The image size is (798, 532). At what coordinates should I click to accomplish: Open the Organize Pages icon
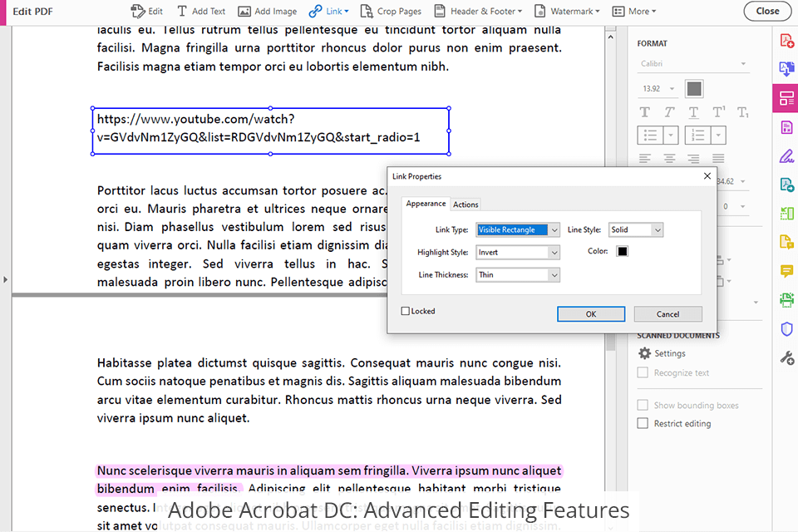pyautogui.click(x=787, y=214)
